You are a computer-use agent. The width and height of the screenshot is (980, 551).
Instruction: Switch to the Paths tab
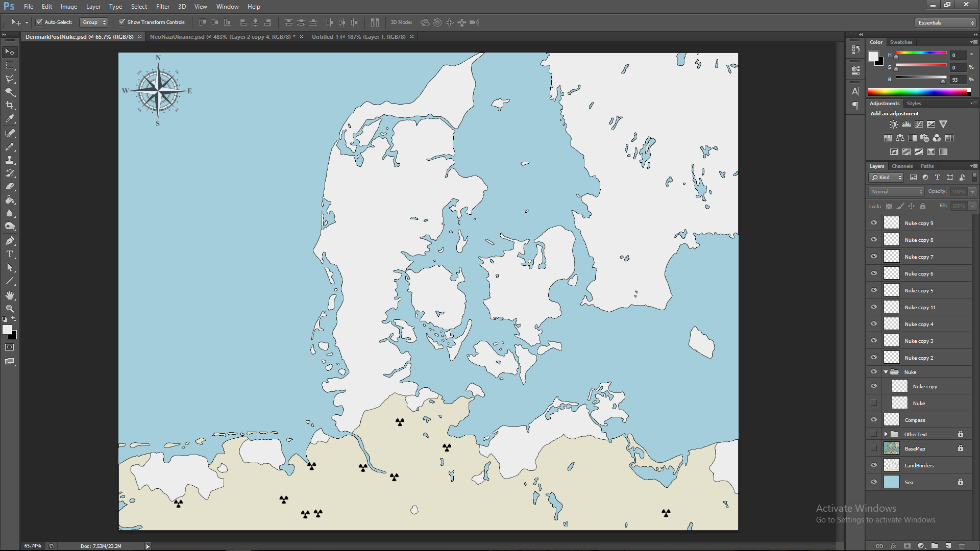[x=927, y=166]
